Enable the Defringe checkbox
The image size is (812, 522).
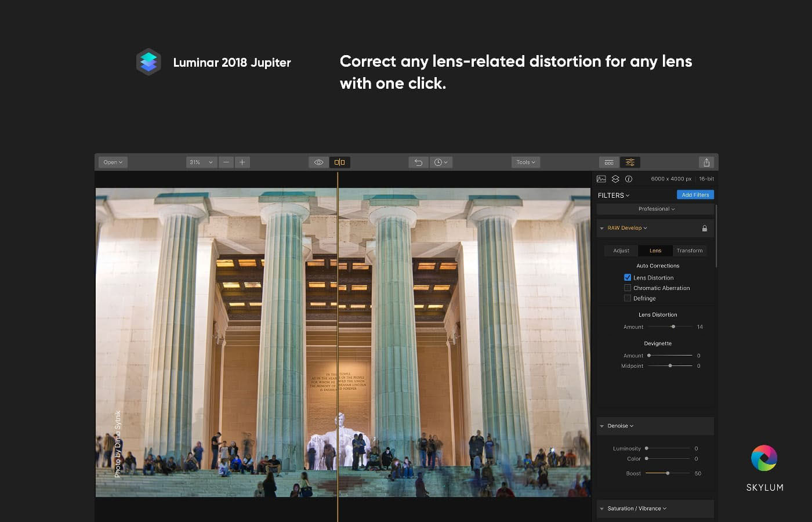tap(628, 298)
